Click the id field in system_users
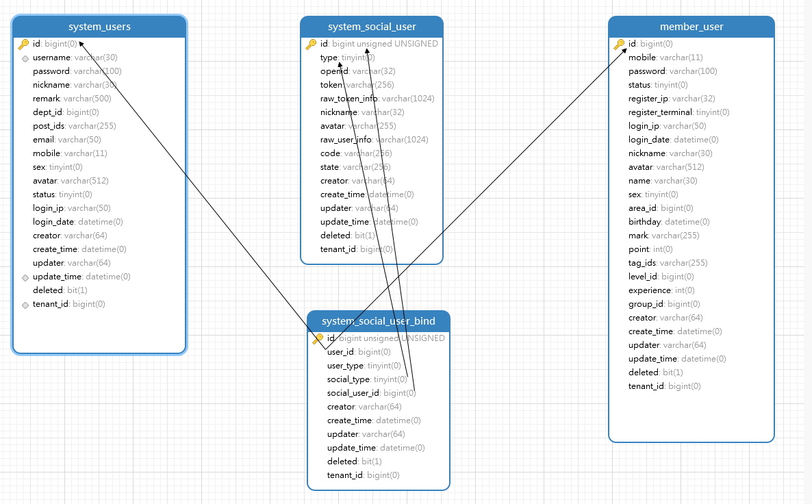Viewport: 812px width, 504px height. (55, 44)
